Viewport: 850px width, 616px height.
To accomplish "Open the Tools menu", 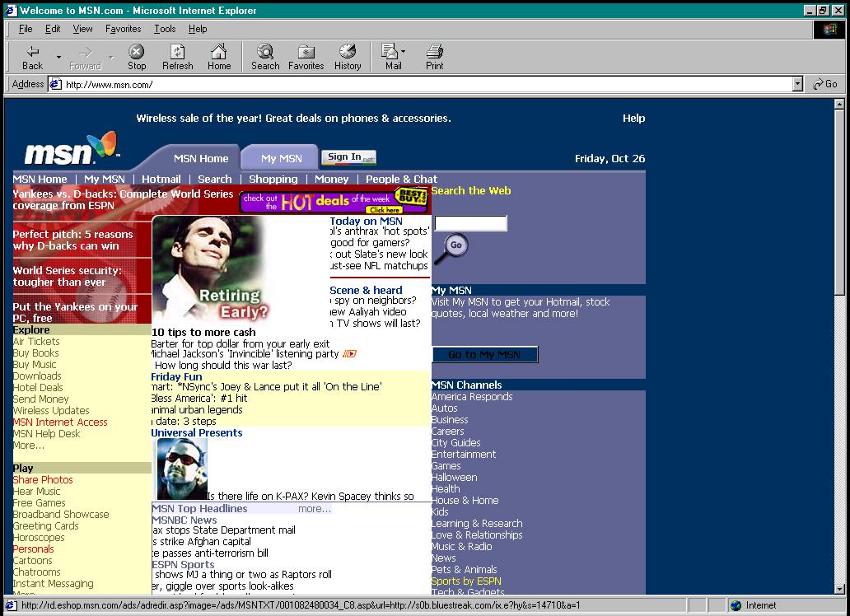I will [x=165, y=29].
